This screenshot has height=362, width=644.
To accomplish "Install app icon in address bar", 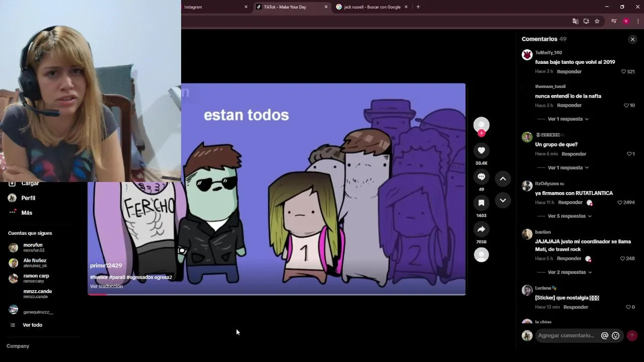I will (x=586, y=21).
